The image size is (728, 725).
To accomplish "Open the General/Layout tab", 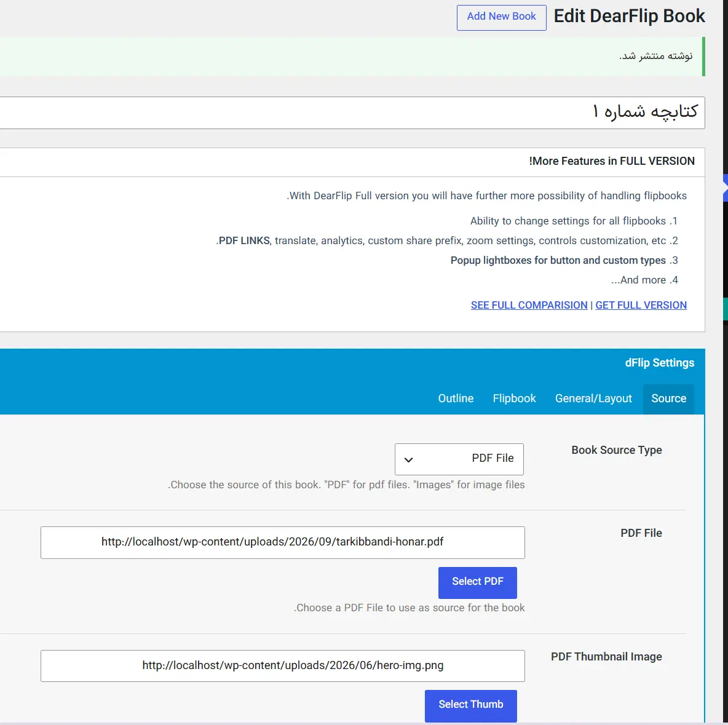I will [x=593, y=398].
